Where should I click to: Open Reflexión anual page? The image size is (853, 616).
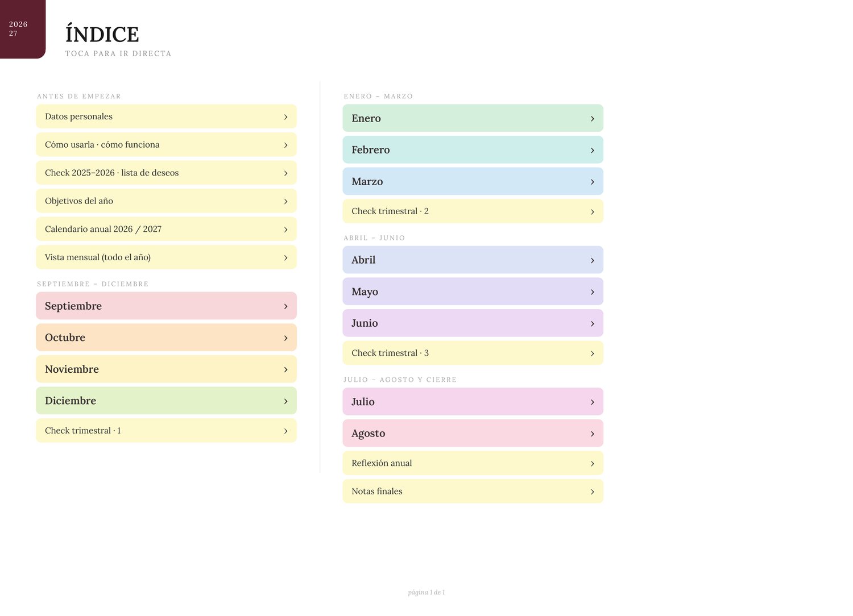point(473,463)
